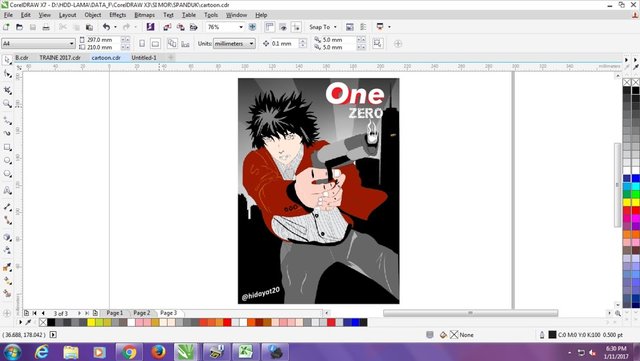Increase nudge distance stepper

click(x=303, y=41)
